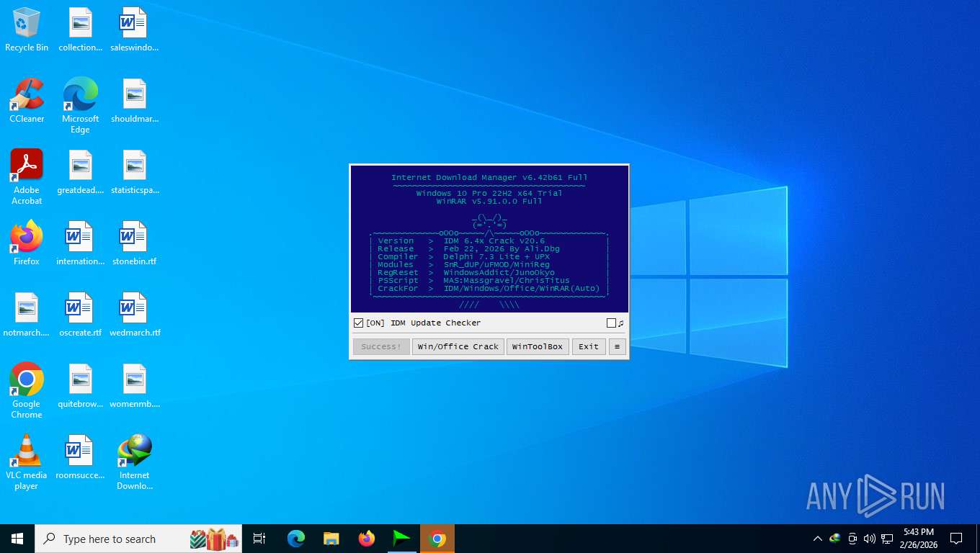Select the internation... Word document
Viewport: 980px width, 553px height.
[80, 243]
